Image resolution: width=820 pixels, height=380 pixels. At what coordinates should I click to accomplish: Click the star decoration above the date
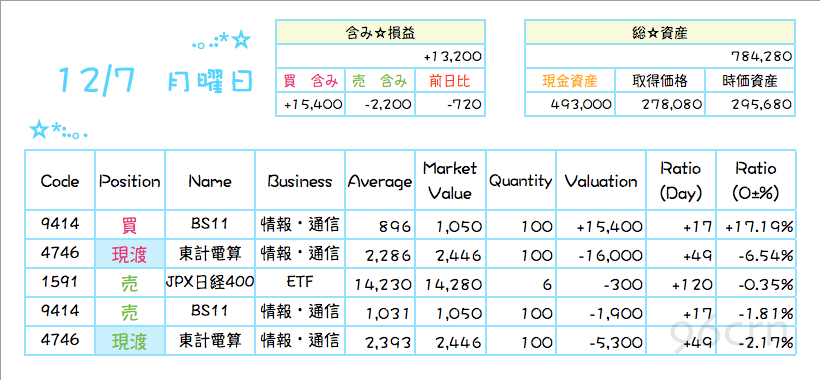point(222,41)
